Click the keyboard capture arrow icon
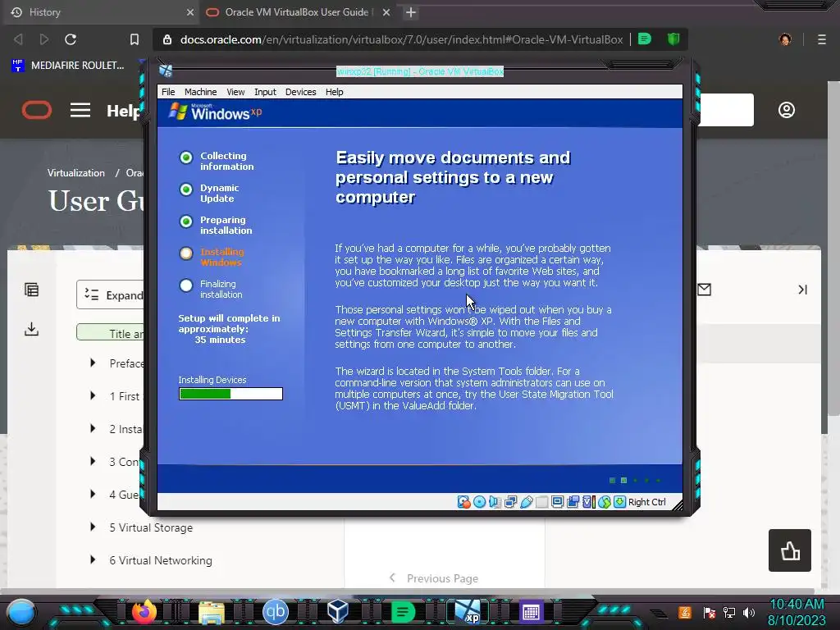 620,502
